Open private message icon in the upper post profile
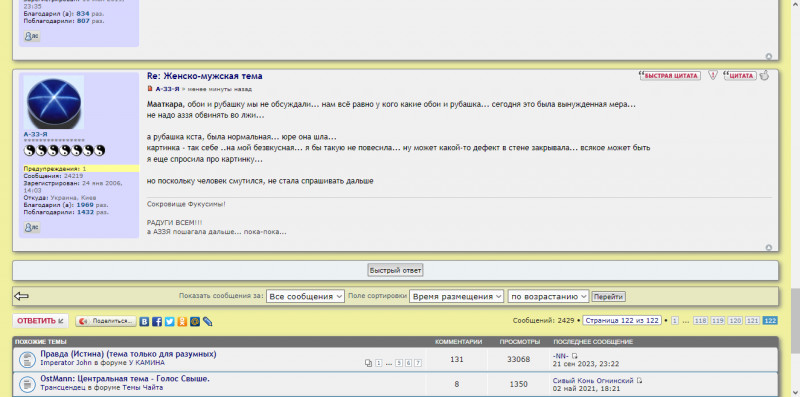The image size is (800, 397). [x=32, y=36]
